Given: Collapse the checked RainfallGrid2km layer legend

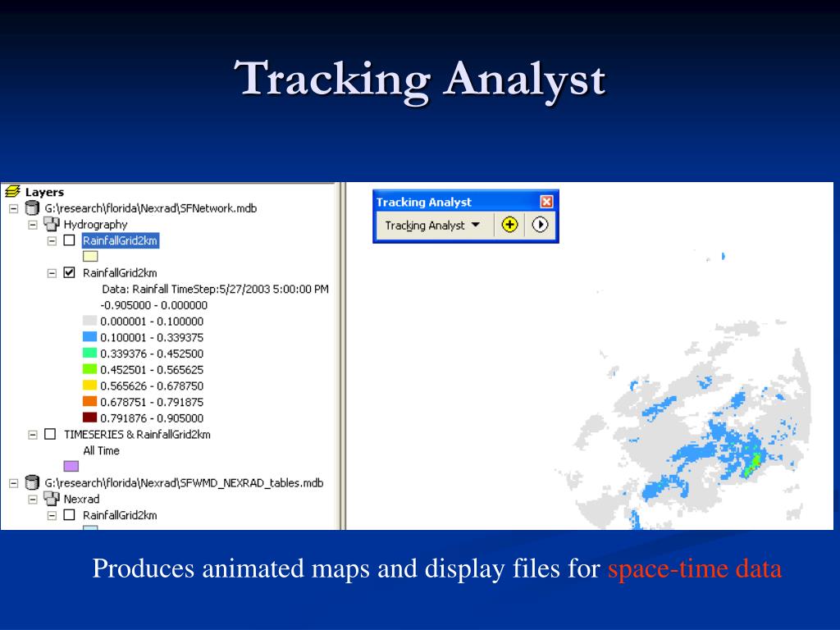Looking at the screenshot, I should click(52, 273).
